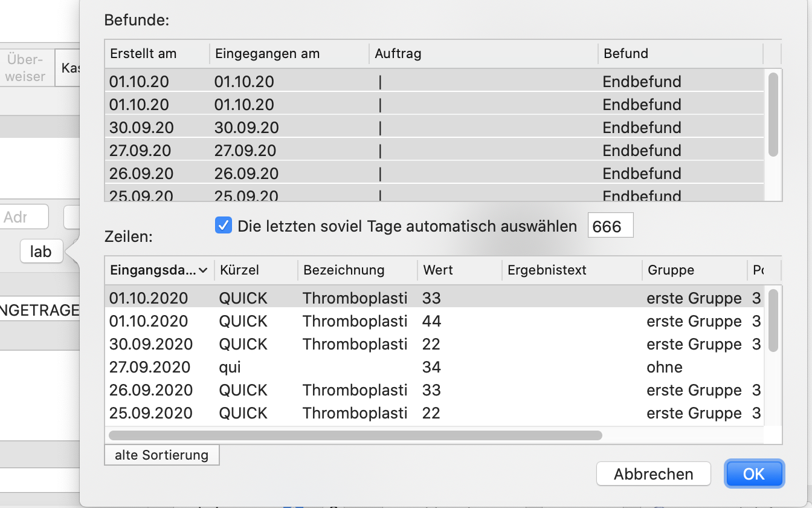Image resolution: width=812 pixels, height=508 pixels.
Task: Select the Zeilen row with Kürzel 'qui'
Action: 434,367
